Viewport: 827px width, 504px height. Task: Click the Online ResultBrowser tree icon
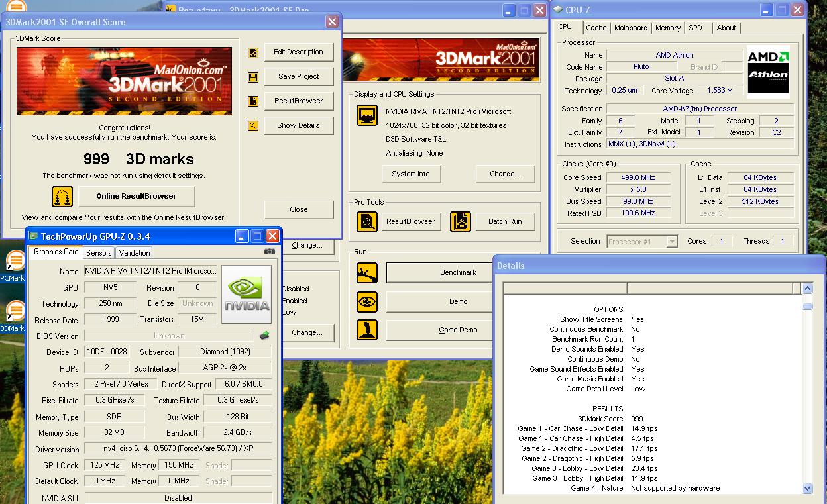[x=62, y=197]
